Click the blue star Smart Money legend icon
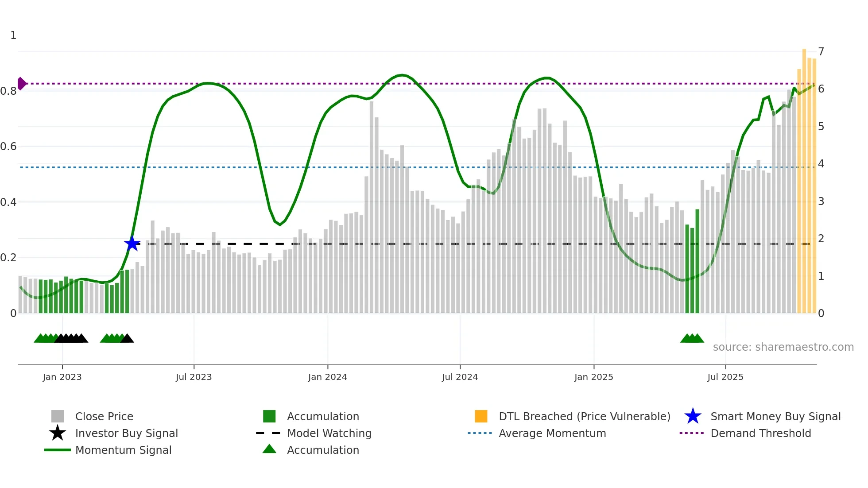This screenshot has width=868, height=488. point(693,416)
